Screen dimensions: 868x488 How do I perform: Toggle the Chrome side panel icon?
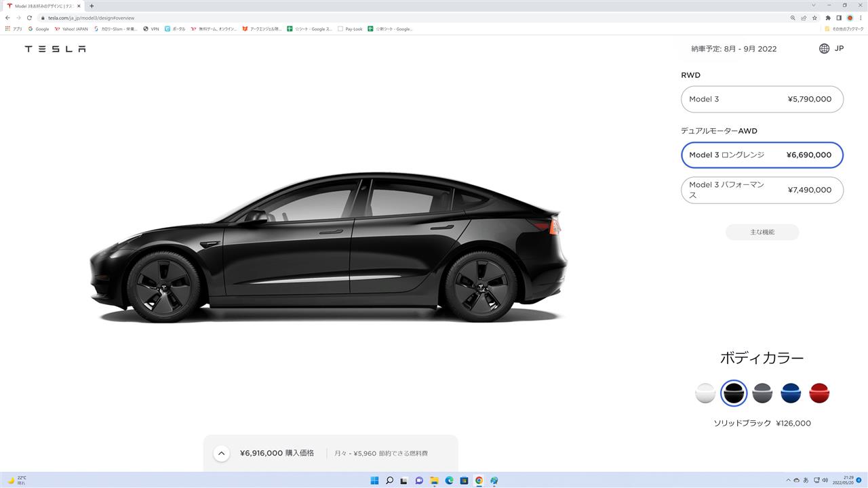pos(839,18)
